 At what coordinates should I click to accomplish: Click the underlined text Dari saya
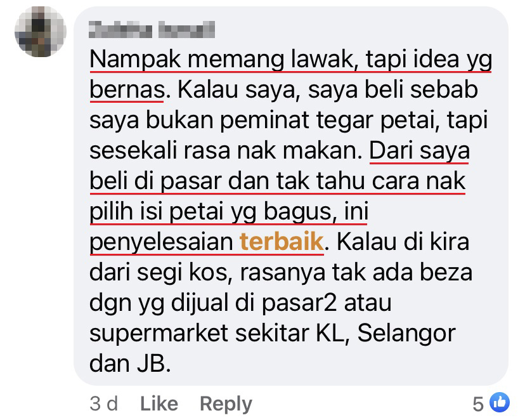tap(419, 151)
